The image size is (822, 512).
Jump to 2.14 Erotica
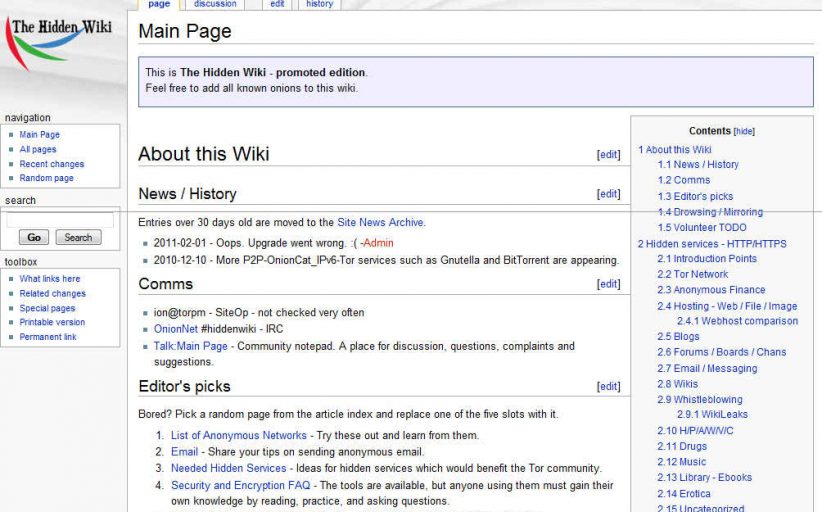pos(684,494)
